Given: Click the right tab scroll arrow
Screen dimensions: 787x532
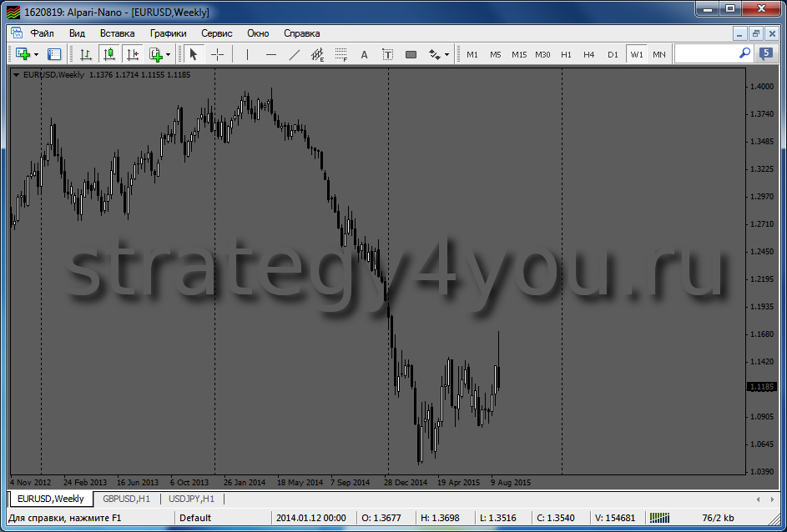Looking at the screenshot, I should click(771, 499).
